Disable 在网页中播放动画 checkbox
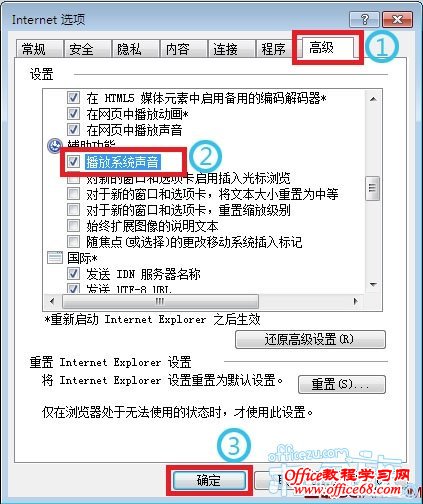Screen dimensions: 423x504 click(x=73, y=114)
